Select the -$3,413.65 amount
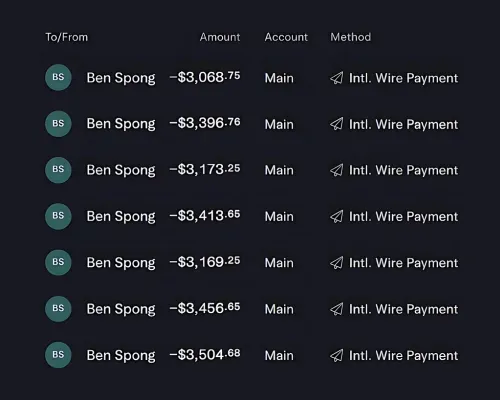This screenshot has height=400, width=500. [x=205, y=216]
